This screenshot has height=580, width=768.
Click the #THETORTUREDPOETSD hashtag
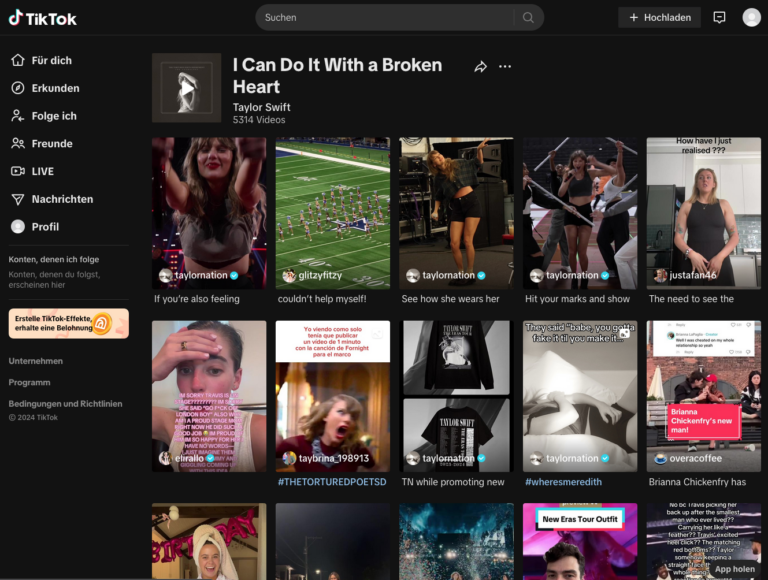(x=332, y=482)
